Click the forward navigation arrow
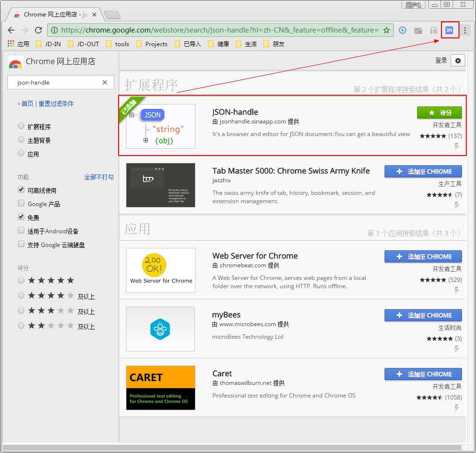 tap(25, 30)
